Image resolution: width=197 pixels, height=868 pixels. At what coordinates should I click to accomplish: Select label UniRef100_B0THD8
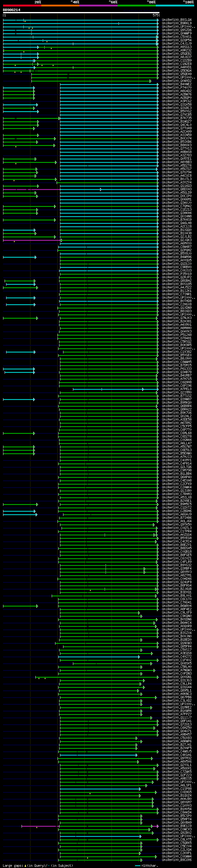tap(177, 301)
